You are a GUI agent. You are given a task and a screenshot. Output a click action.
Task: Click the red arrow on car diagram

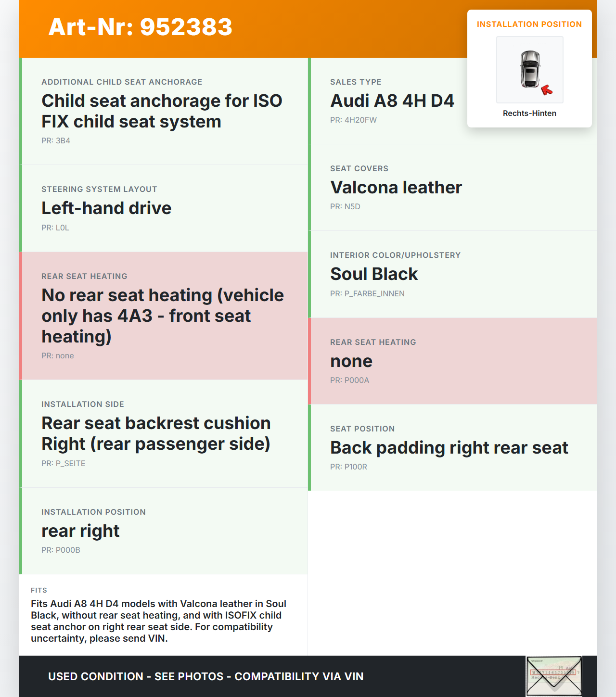click(547, 90)
